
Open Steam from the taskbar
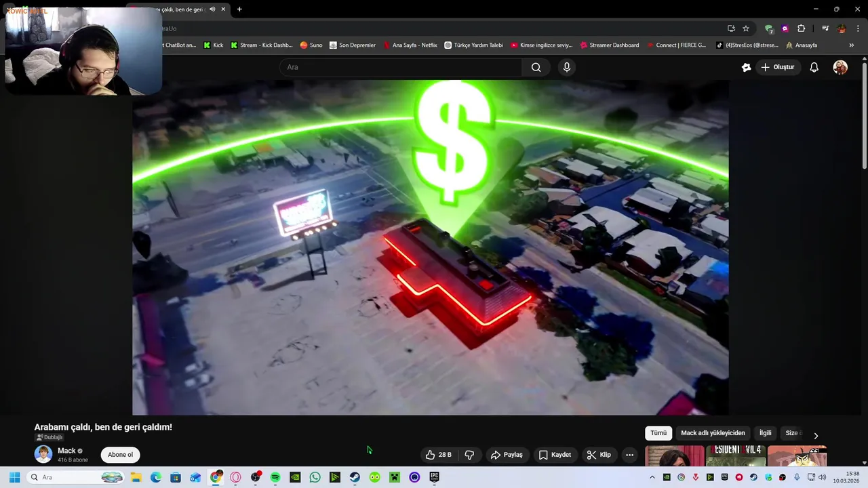[355, 477]
